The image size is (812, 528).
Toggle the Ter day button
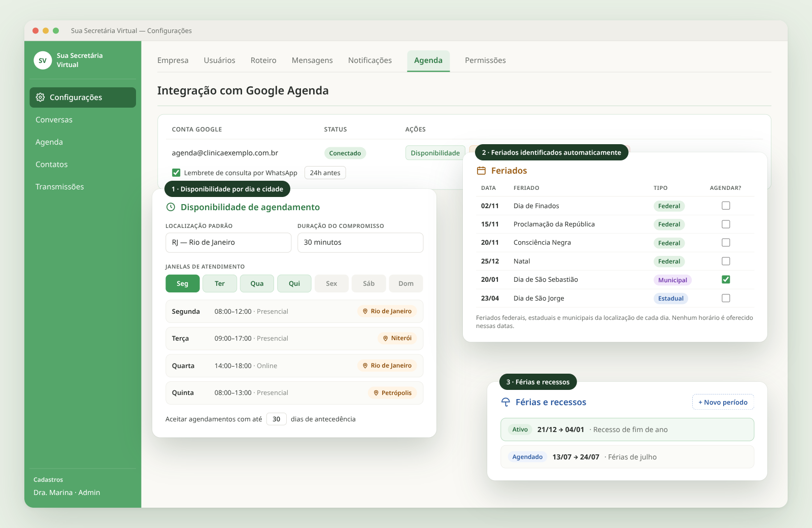point(220,283)
